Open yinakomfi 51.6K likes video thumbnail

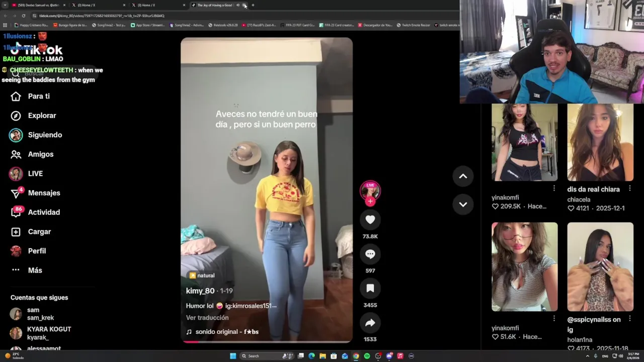coord(524,267)
